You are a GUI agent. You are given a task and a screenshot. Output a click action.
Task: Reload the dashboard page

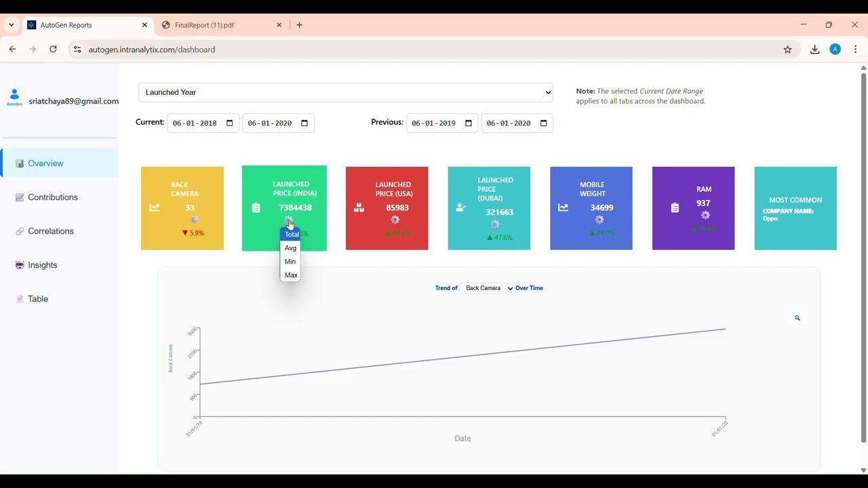53,49
